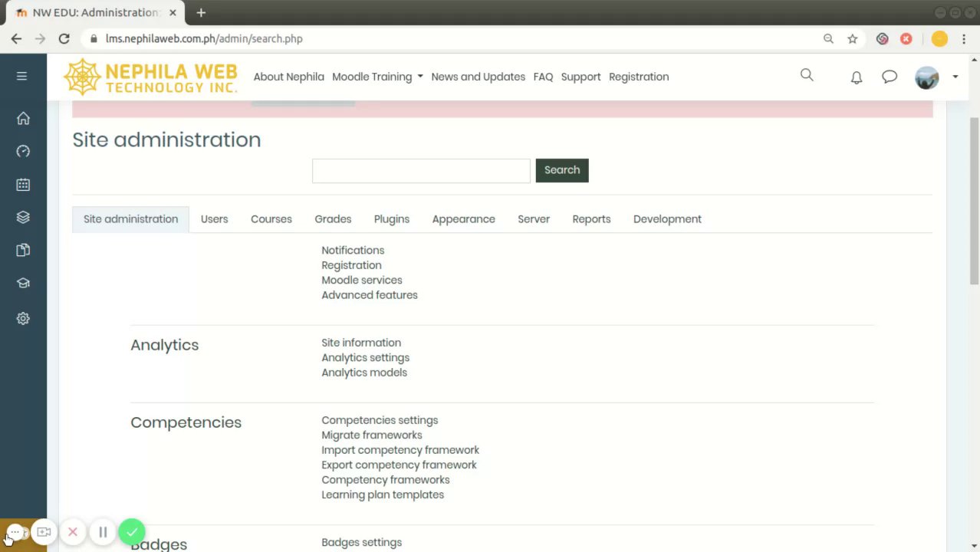Open the Registration nav link
The width and height of the screenshot is (980, 552).
point(639,77)
